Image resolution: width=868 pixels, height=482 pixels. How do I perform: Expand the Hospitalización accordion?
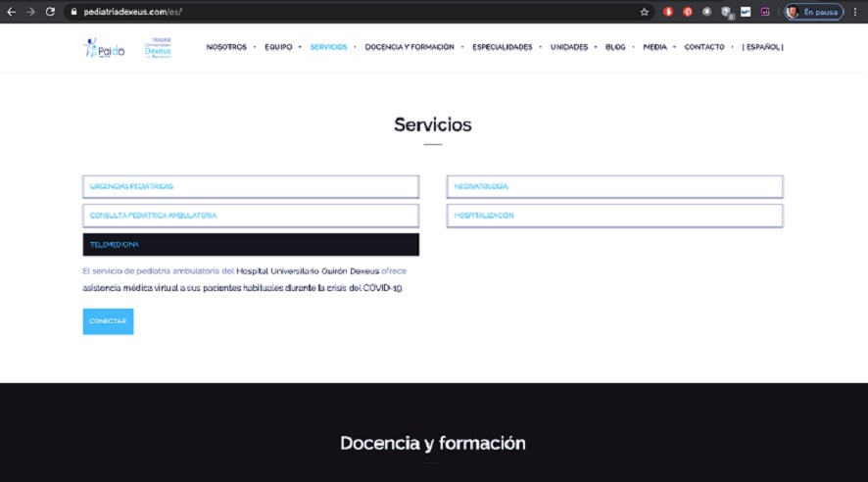click(614, 216)
